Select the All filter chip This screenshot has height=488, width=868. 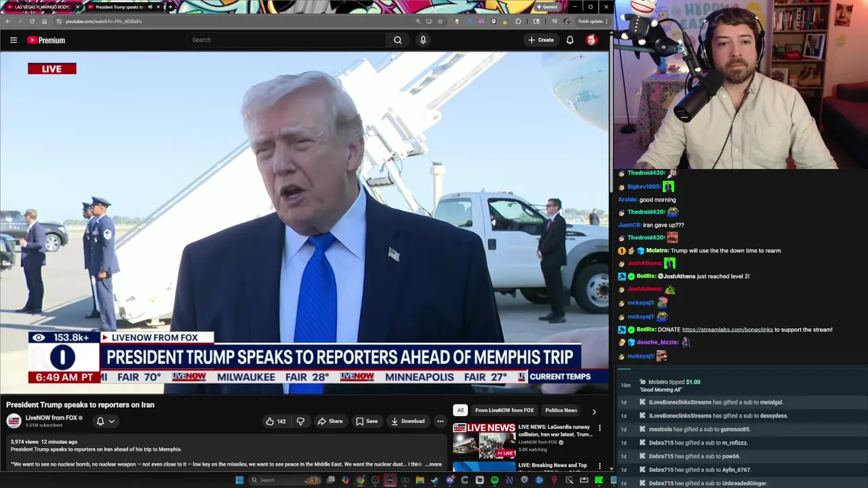[460, 410]
